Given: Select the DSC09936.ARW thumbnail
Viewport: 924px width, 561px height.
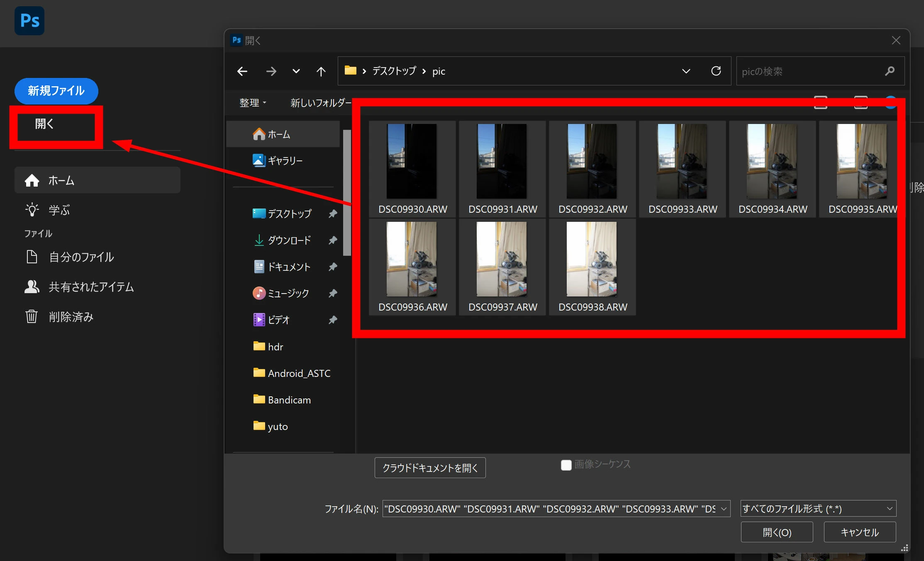Looking at the screenshot, I should point(412,260).
